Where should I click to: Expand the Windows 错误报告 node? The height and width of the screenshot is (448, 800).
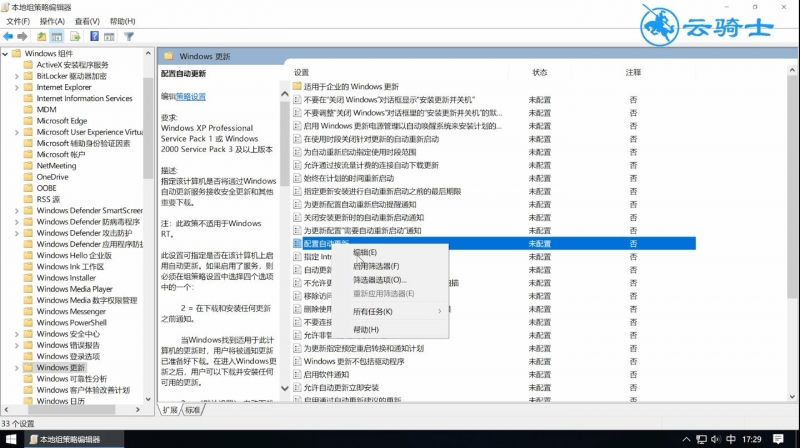click(x=17, y=345)
